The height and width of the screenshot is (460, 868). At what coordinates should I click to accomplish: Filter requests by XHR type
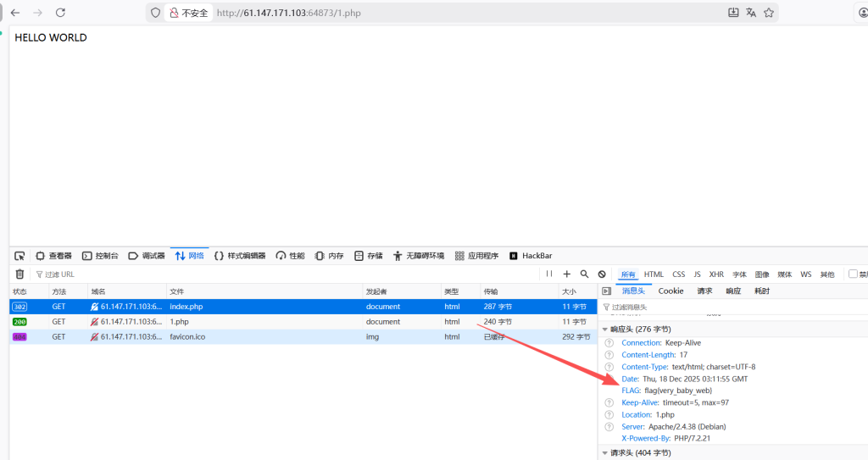pyautogui.click(x=716, y=274)
